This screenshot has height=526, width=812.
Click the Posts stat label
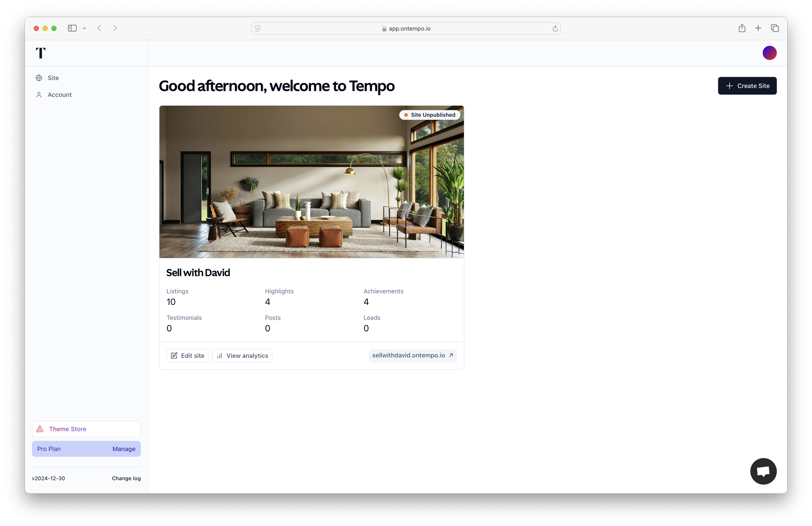click(x=273, y=318)
